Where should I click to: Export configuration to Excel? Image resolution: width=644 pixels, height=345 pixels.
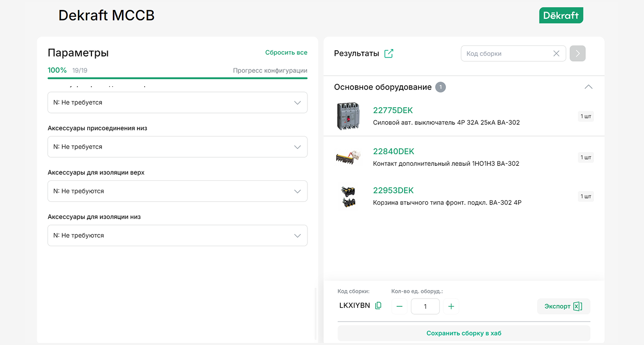(x=563, y=306)
